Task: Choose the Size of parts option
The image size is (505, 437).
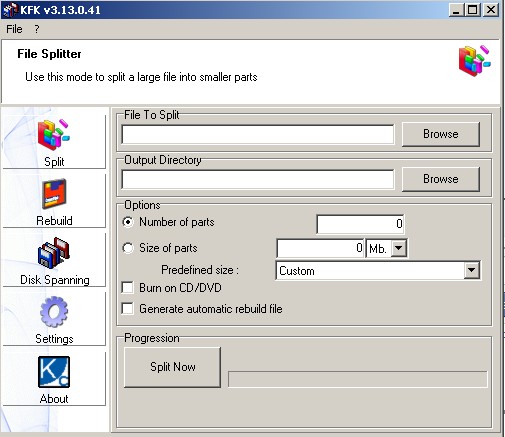Action: [128, 248]
